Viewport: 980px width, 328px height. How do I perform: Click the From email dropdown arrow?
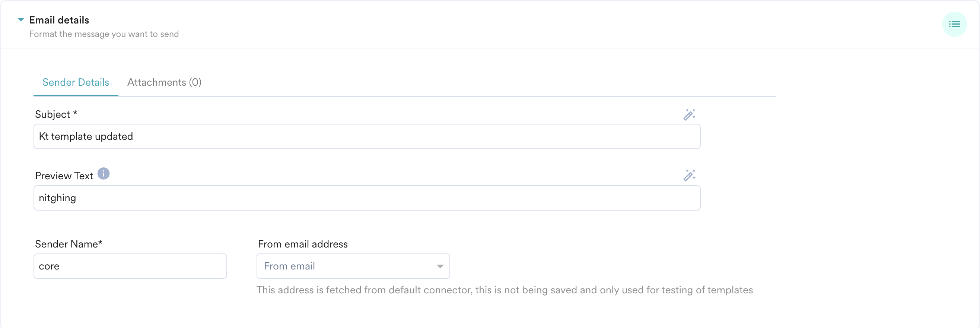[x=440, y=266]
